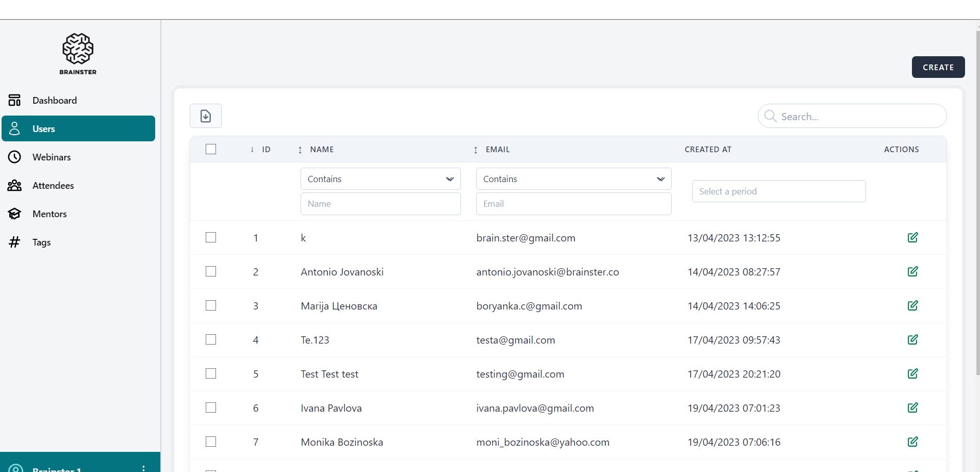
Task: Open the Mentors section
Action: pos(49,214)
